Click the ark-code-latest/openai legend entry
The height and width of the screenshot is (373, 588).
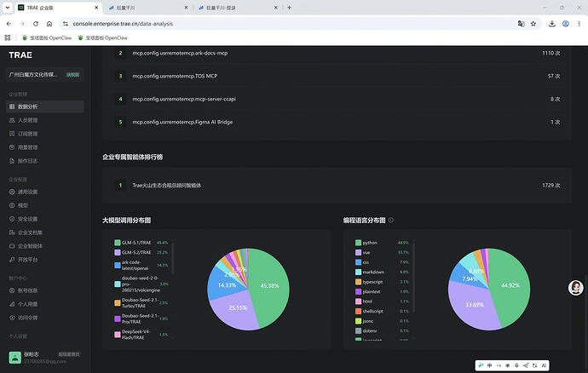point(141,265)
